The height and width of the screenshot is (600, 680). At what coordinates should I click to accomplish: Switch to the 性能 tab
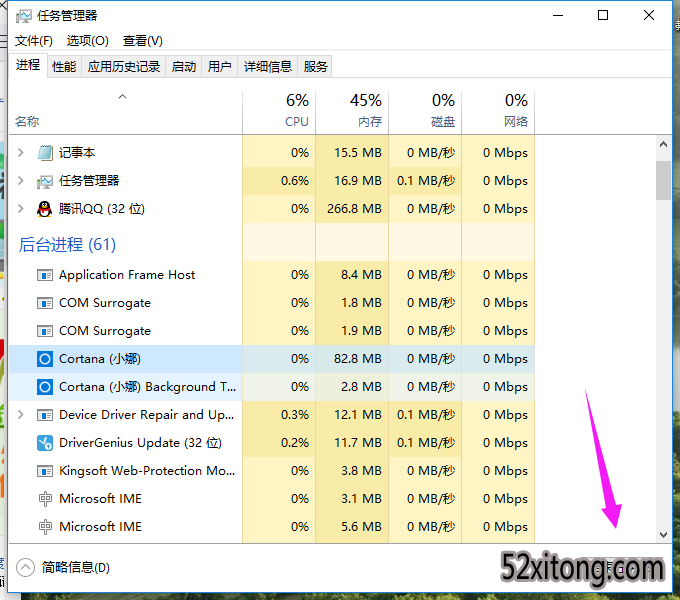tap(64, 67)
